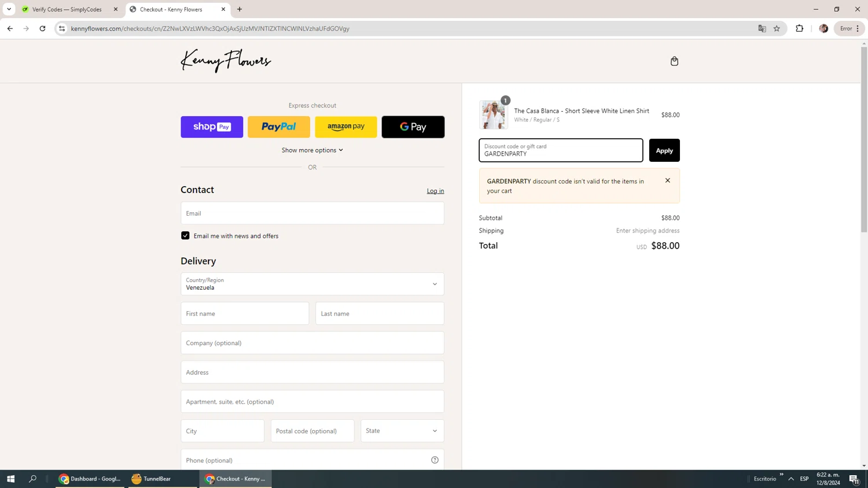The height and width of the screenshot is (488, 868).
Task: Close the Verify Codes — SimplyCodes tab
Action: tap(115, 9)
